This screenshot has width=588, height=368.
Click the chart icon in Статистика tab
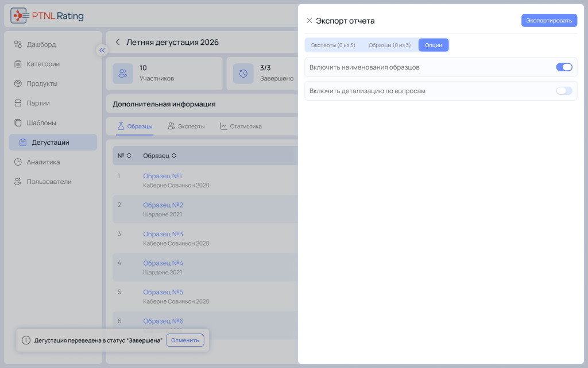(223, 126)
